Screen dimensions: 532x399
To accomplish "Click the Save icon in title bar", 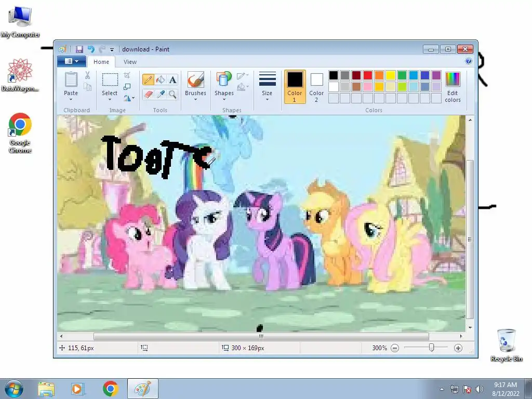I will (x=79, y=49).
